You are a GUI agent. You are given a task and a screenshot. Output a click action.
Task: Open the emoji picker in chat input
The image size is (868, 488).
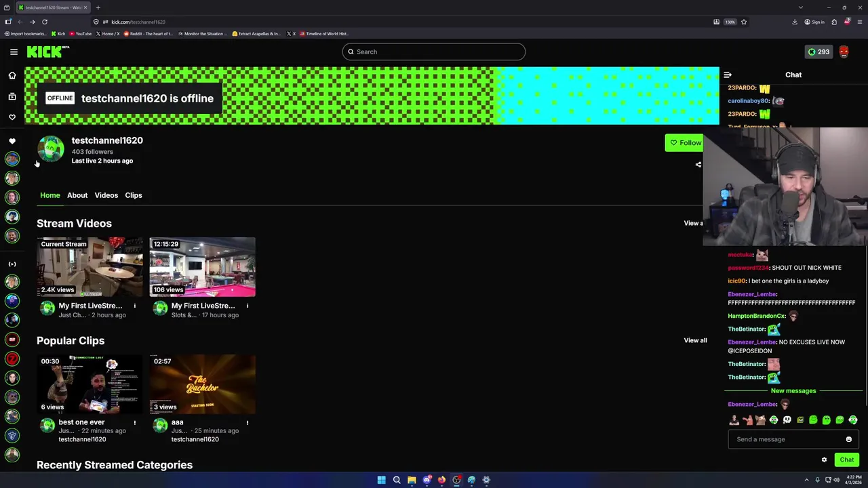(848, 439)
